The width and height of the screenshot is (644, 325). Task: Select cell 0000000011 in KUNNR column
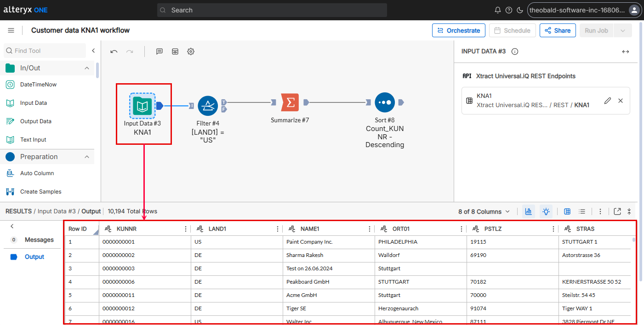click(145, 295)
